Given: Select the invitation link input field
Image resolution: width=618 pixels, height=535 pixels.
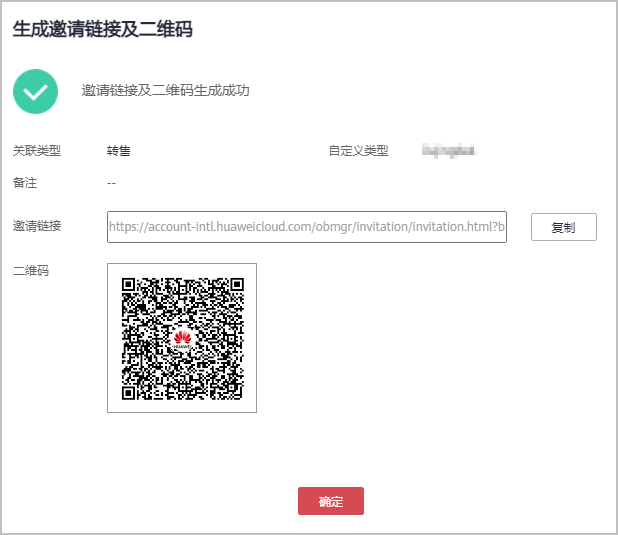Looking at the screenshot, I should coord(307,227).
